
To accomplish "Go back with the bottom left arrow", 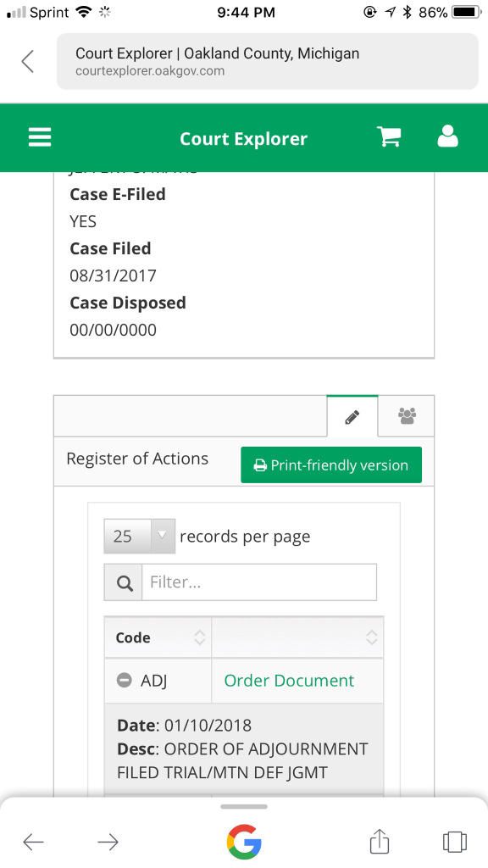I will pyautogui.click(x=33, y=842).
